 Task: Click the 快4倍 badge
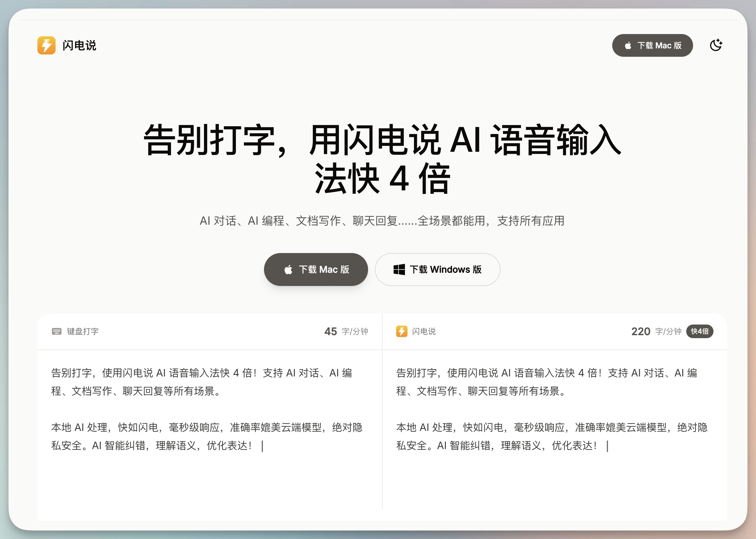(699, 331)
